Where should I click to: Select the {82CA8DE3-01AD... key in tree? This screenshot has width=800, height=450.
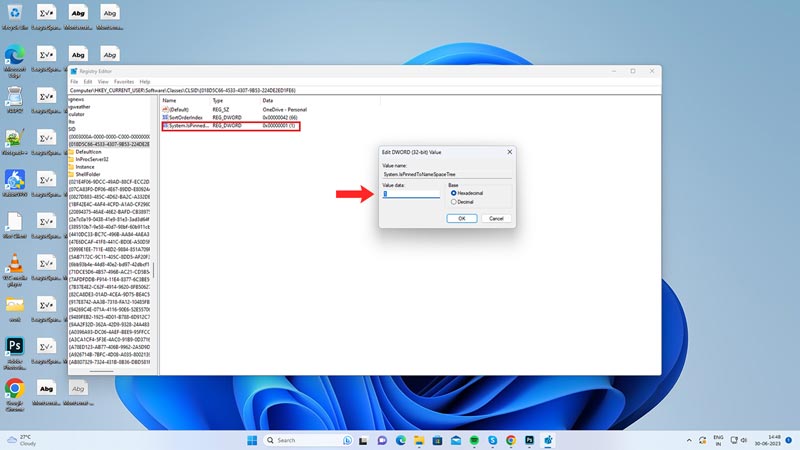[109, 294]
